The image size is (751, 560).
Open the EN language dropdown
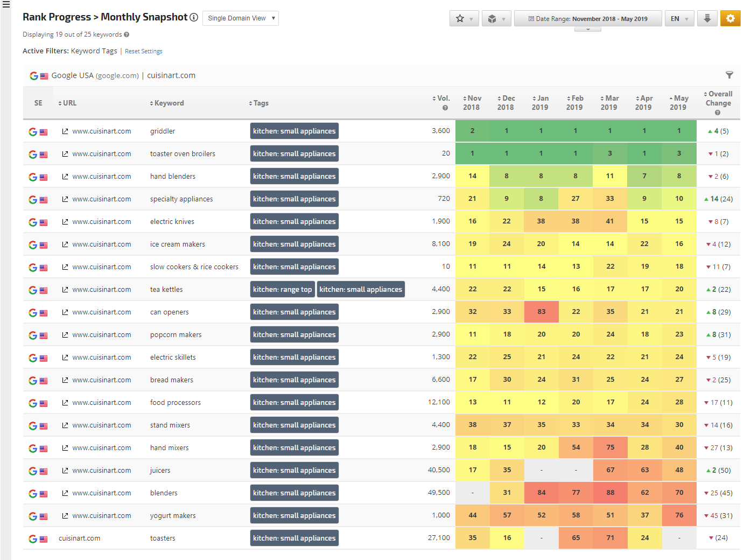coord(679,18)
